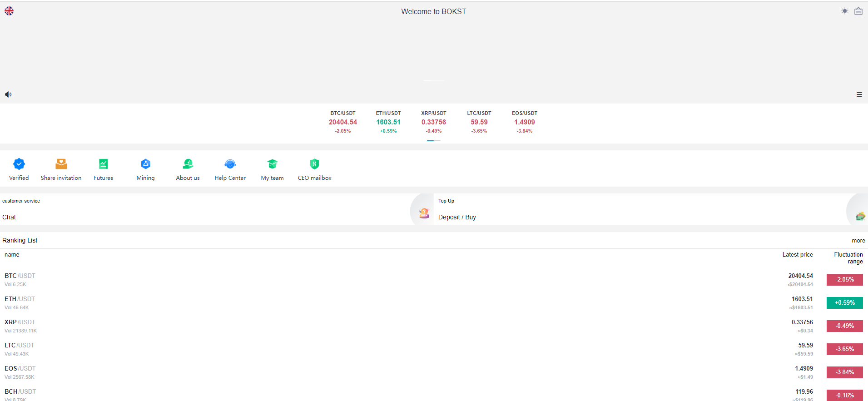The image size is (868, 401).
Task: Click more link in Ranking List
Action: point(858,241)
